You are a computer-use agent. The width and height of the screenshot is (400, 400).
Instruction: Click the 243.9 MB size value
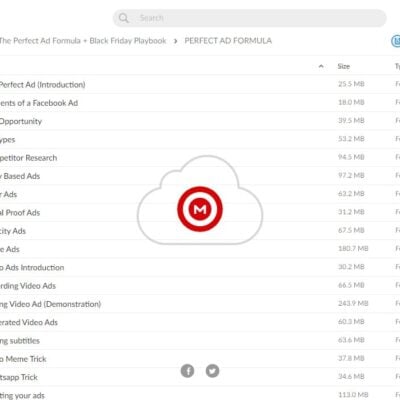click(x=353, y=303)
